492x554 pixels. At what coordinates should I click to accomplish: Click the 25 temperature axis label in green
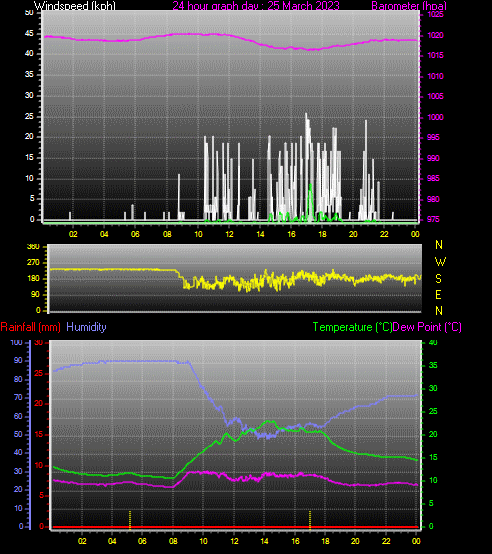tap(433, 411)
